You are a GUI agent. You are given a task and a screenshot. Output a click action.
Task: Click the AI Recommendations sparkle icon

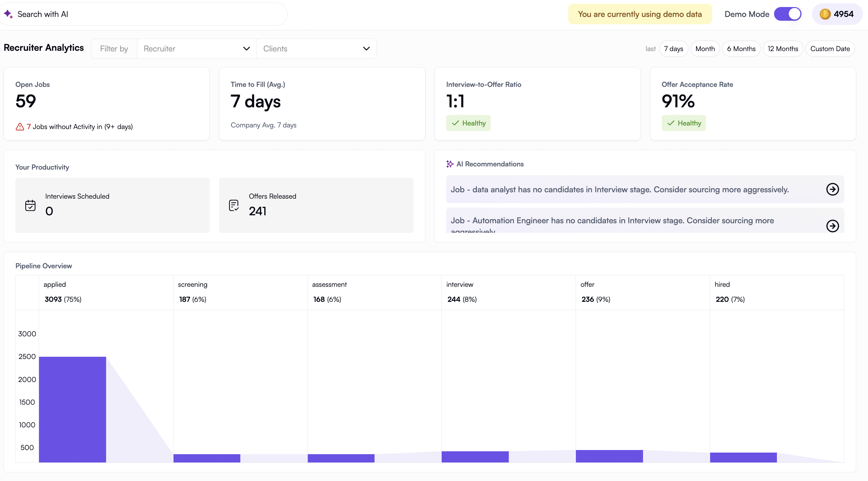(x=450, y=164)
